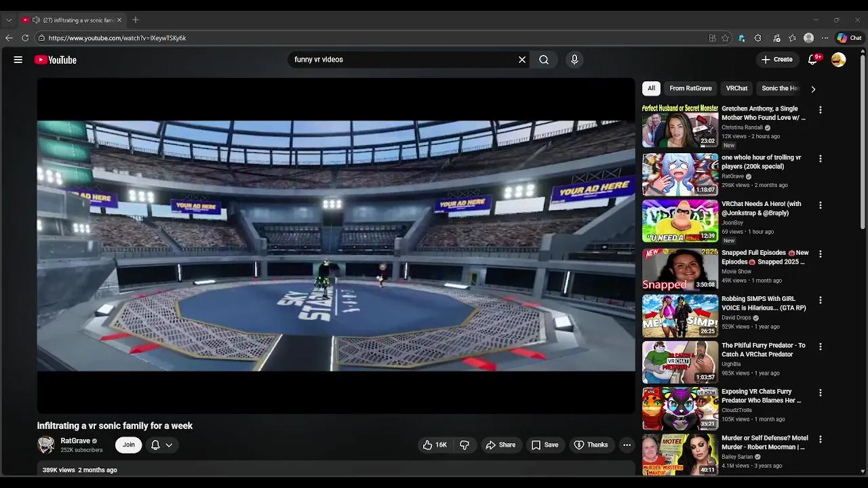Open the split screen icon in address bar

pos(712,38)
